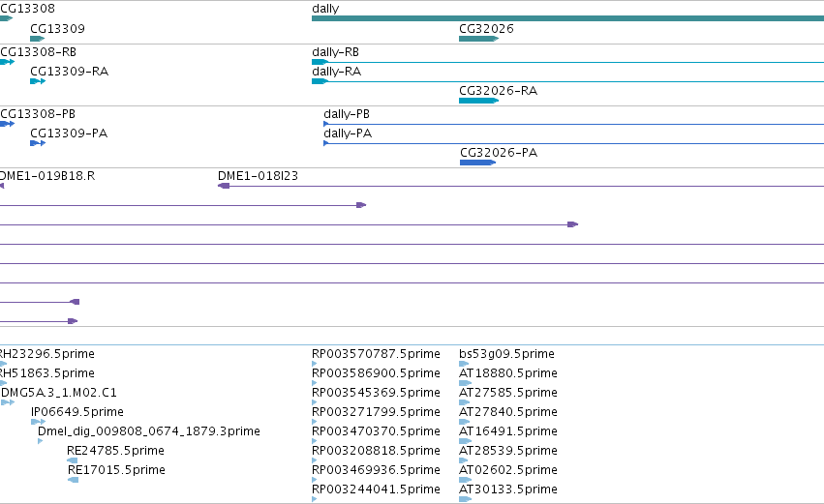Open the dally-RA transcript label
The width and height of the screenshot is (824, 504).
click(x=336, y=72)
